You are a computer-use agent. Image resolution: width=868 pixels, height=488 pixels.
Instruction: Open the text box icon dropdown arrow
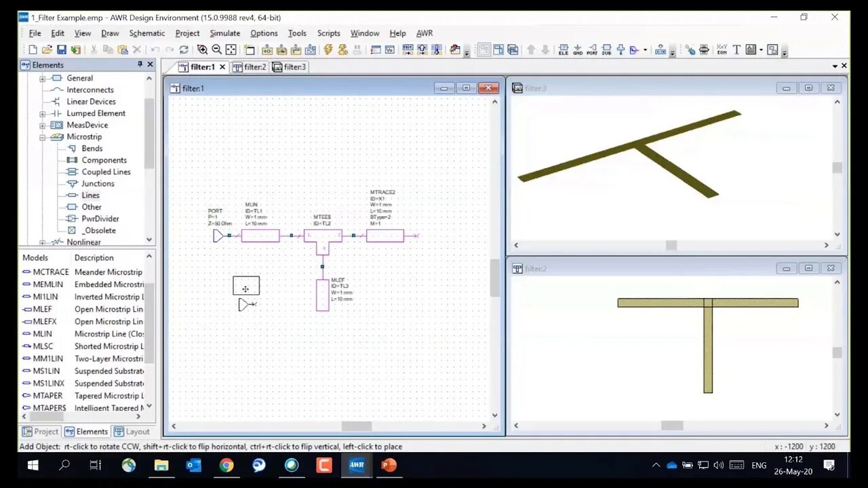pyautogui.click(x=761, y=49)
